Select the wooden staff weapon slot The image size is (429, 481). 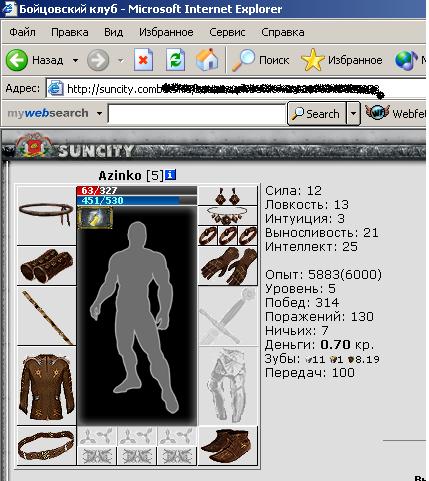46,316
